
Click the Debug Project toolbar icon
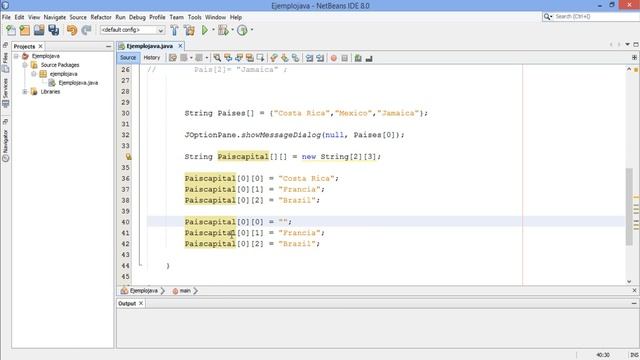coord(223,30)
